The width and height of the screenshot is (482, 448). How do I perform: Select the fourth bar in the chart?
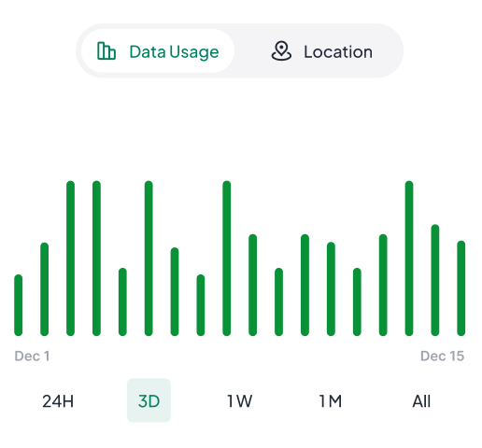(96, 259)
